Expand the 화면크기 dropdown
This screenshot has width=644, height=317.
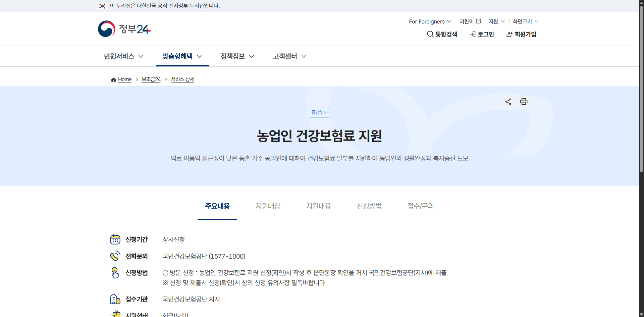(525, 21)
